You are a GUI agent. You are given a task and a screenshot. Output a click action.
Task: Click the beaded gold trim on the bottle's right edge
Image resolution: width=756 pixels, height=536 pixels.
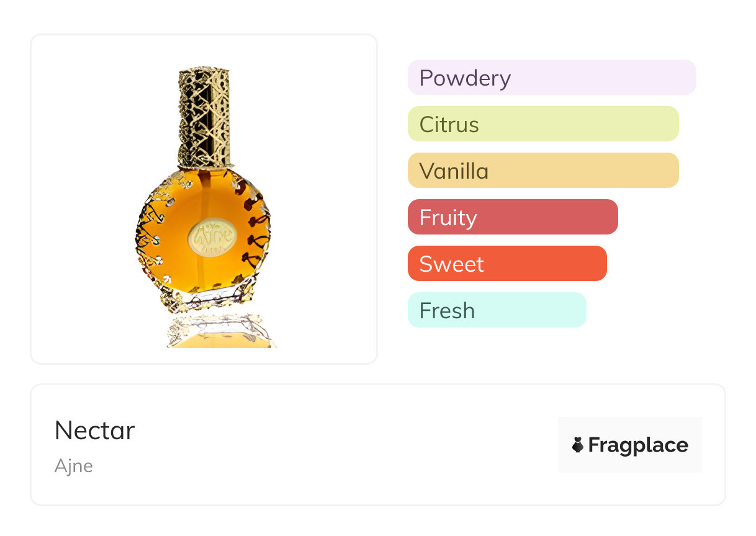pos(261,236)
